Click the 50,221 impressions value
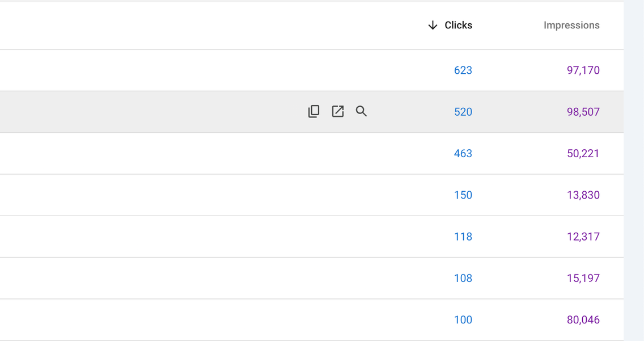Image resolution: width=644 pixels, height=341 pixels. pos(583,153)
